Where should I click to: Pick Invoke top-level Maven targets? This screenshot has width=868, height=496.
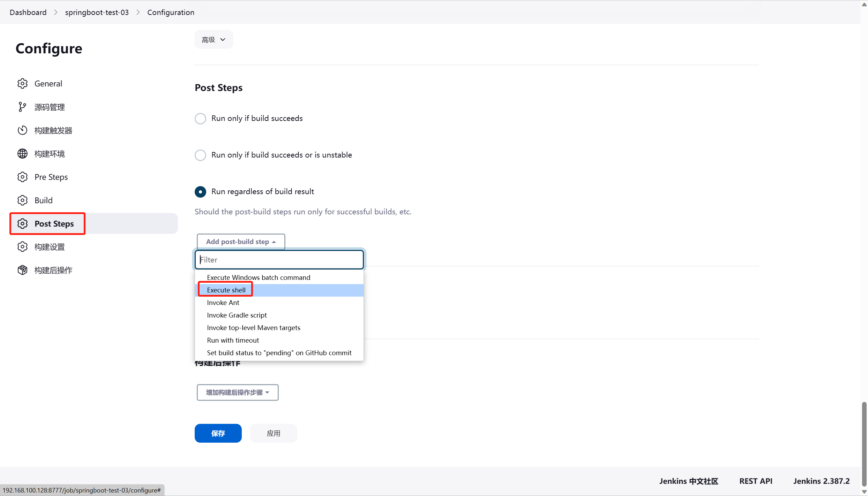click(253, 328)
